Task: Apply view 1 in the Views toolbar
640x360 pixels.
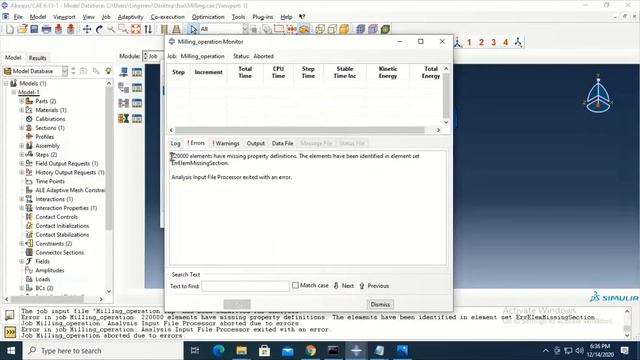Action: 469,42
